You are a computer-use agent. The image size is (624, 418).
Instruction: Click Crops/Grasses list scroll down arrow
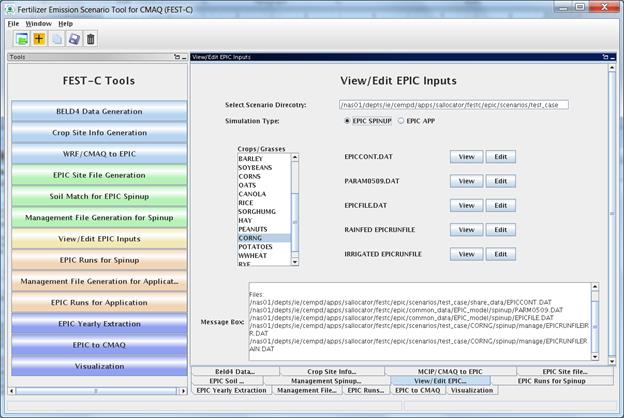point(295,262)
